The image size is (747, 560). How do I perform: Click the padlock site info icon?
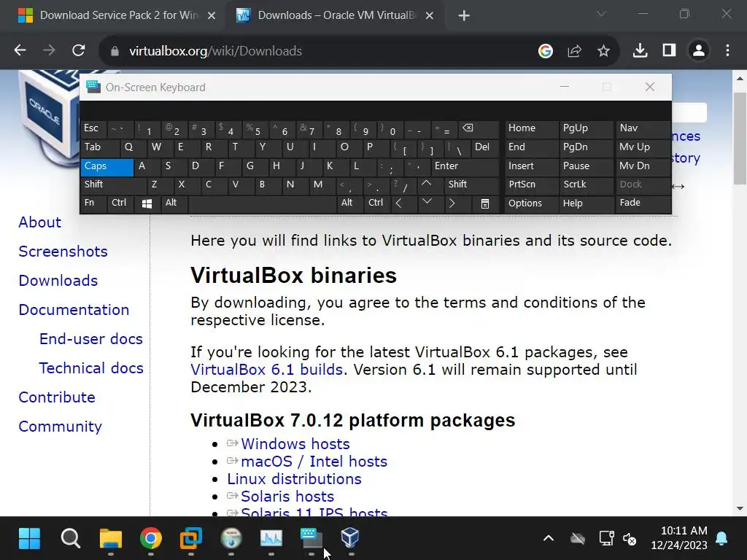pyautogui.click(x=115, y=51)
